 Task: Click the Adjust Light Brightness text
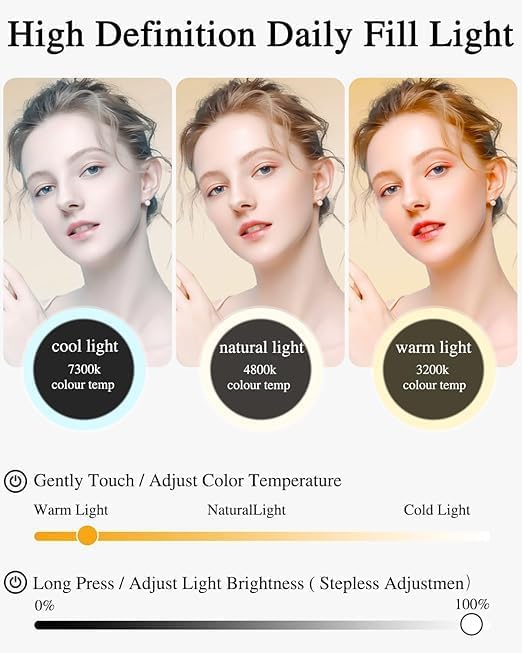pyautogui.click(x=216, y=583)
